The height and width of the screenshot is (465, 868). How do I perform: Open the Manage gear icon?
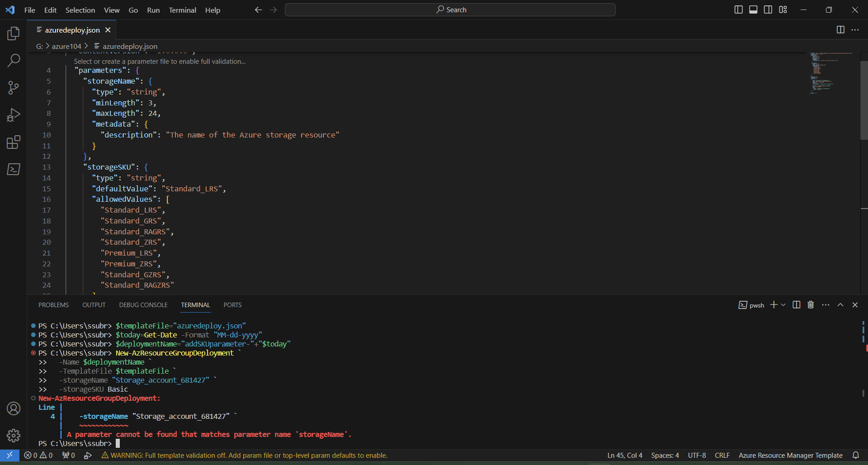[14, 436]
